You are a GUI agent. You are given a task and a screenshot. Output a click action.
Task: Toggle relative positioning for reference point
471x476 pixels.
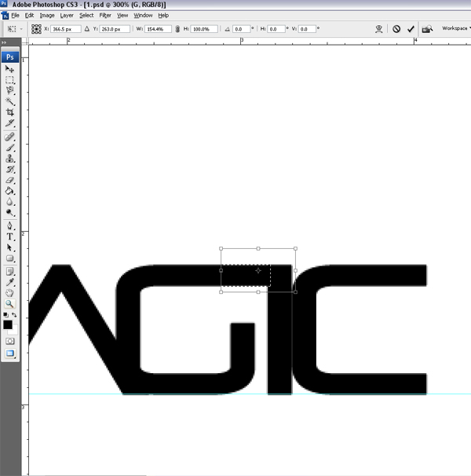tap(87, 29)
